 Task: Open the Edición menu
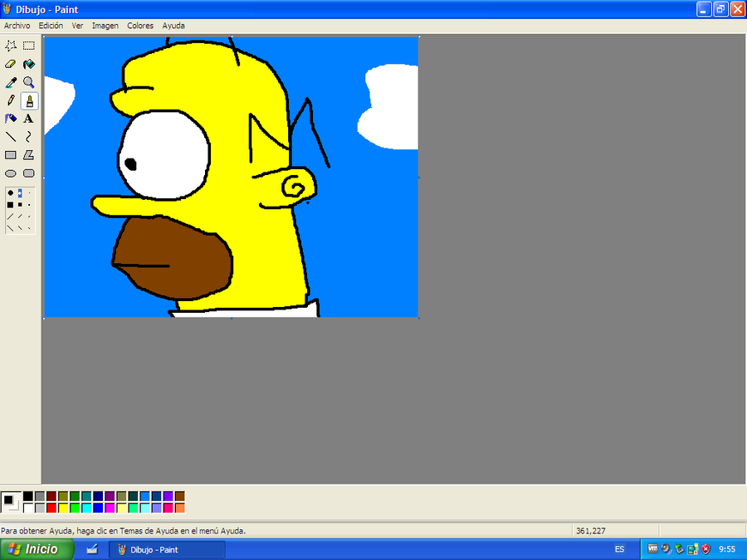[x=51, y=26]
